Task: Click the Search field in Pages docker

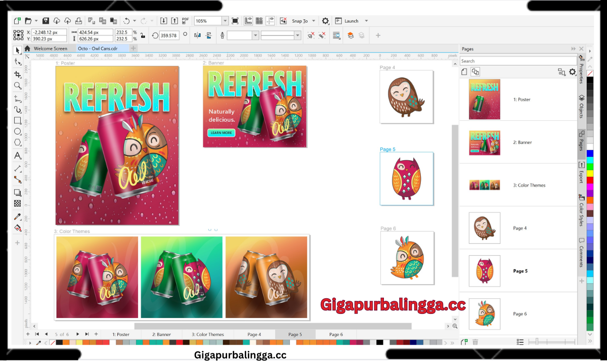Action: [518, 61]
